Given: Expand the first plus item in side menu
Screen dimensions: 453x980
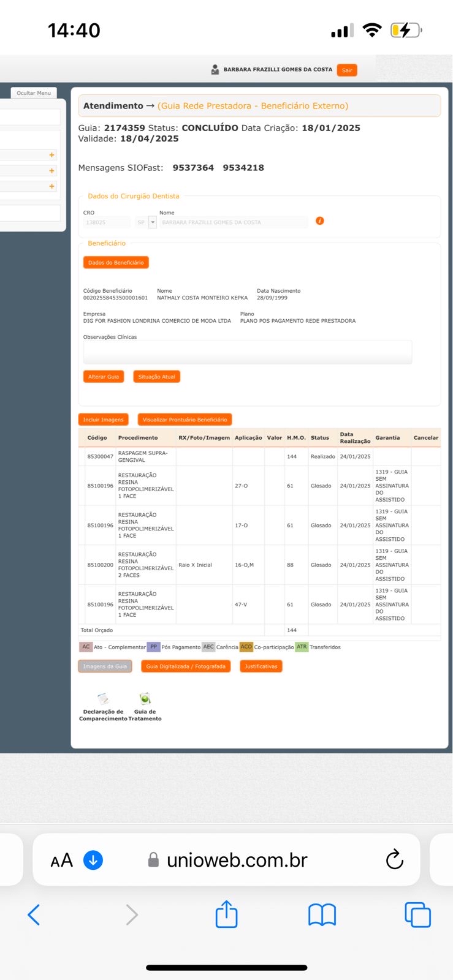Looking at the screenshot, I should 52,155.
